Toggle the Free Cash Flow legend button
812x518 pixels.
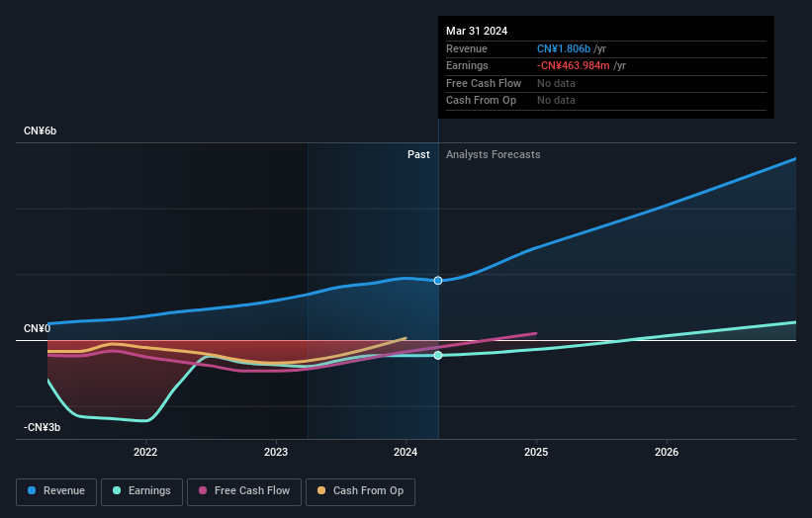pyautogui.click(x=244, y=491)
